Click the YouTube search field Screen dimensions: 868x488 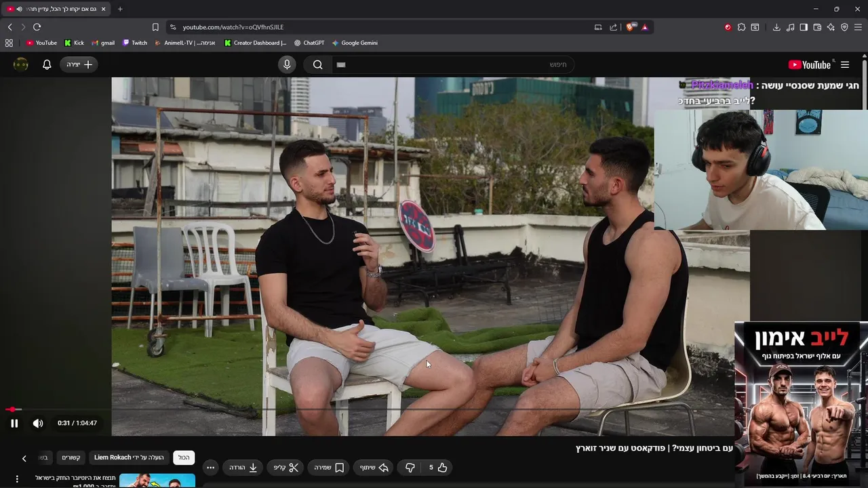[x=452, y=64]
